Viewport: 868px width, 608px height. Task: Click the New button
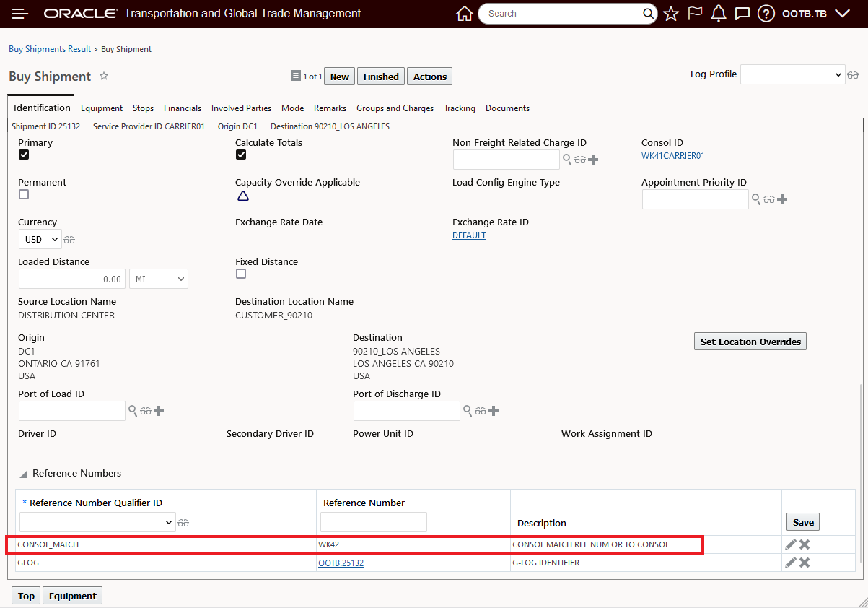pyautogui.click(x=340, y=77)
